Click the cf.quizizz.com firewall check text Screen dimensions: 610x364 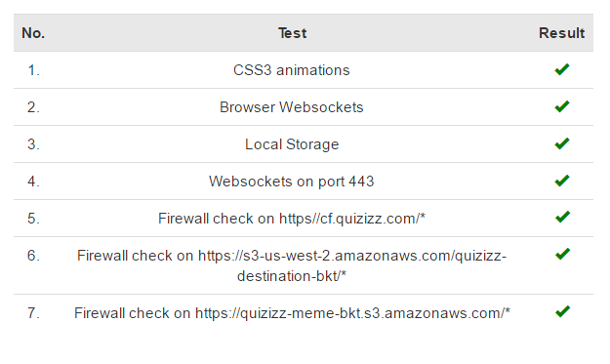(292, 219)
